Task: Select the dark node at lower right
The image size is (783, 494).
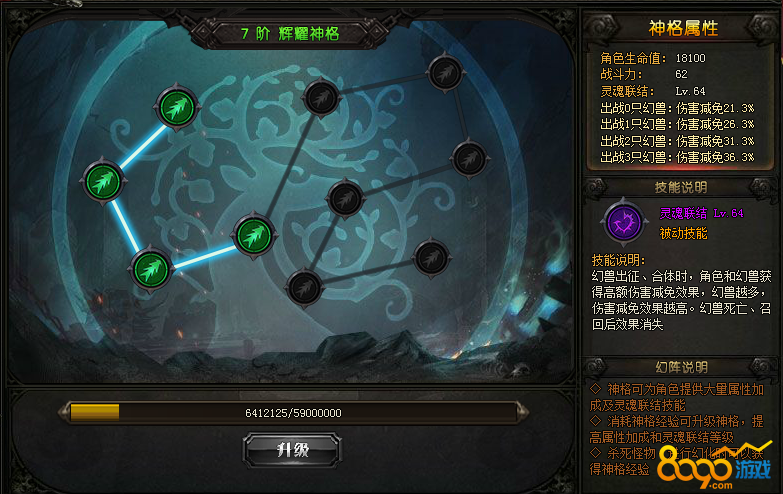Action: pos(431,258)
